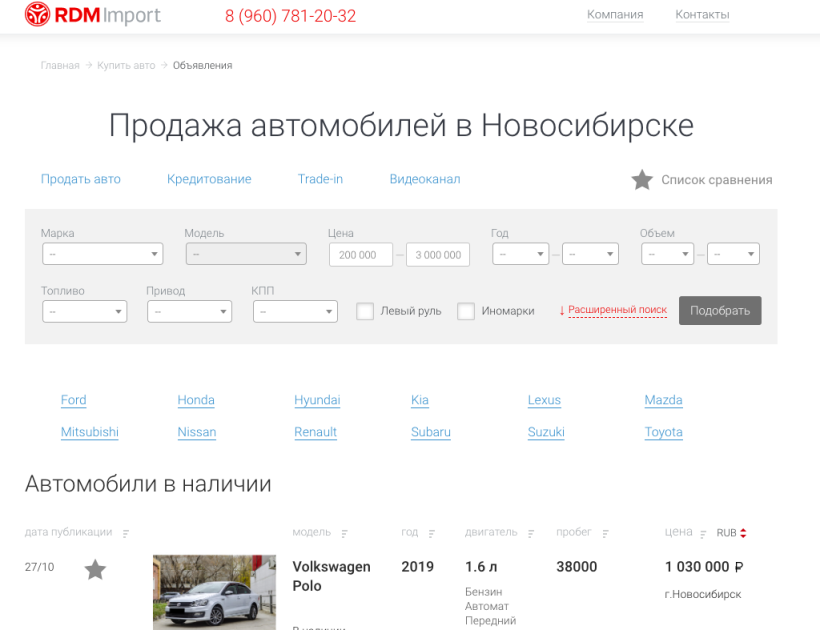
Task: Filter by Toyota brand link
Action: (663, 432)
